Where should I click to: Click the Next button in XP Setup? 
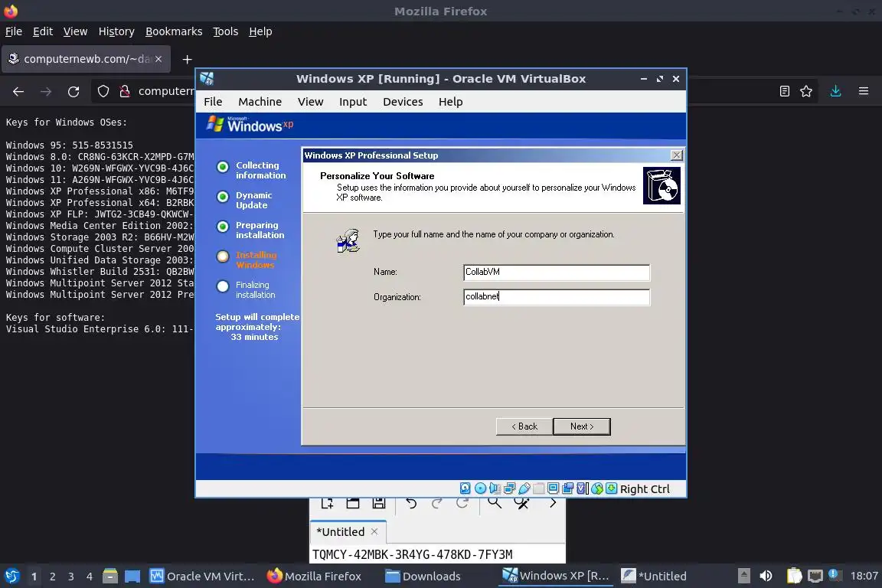[x=582, y=426]
